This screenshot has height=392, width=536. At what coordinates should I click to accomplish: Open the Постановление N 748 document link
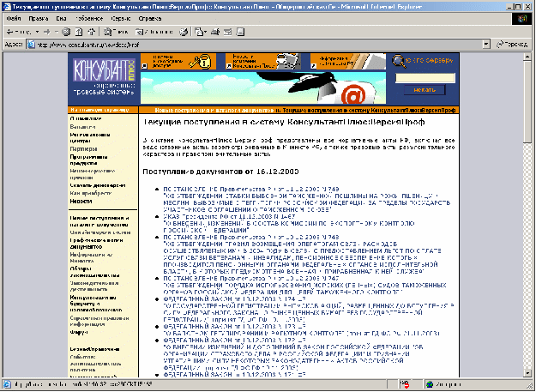pos(251,237)
